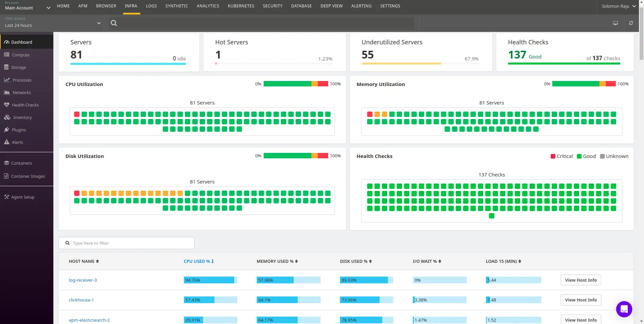
Task: Click View Host Info for log-receiver-3
Action: pos(581,280)
